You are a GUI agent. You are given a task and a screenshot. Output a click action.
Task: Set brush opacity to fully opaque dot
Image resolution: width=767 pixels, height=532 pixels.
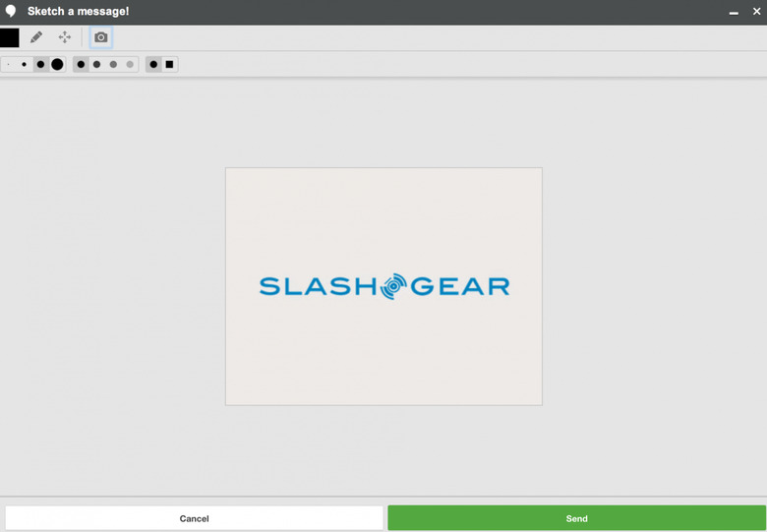(x=81, y=65)
